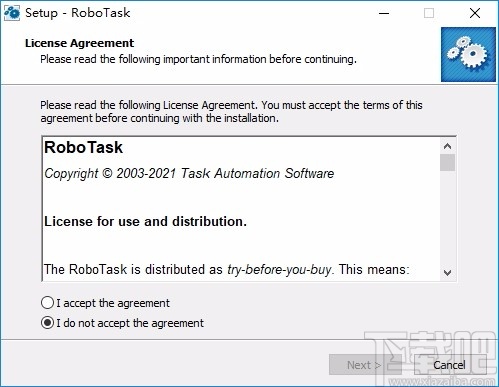The image size is (499, 387).
Task: Click the maximize button in title bar
Action: click(429, 13)
